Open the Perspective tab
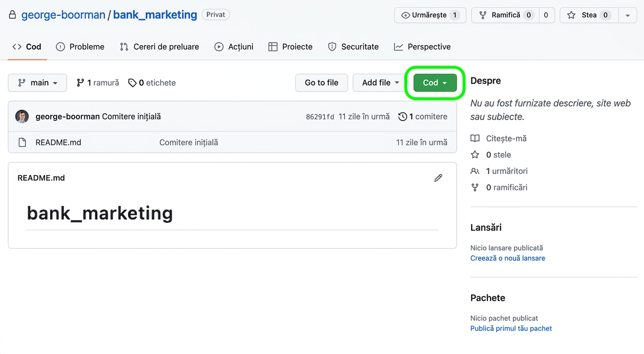 [423, 47]
